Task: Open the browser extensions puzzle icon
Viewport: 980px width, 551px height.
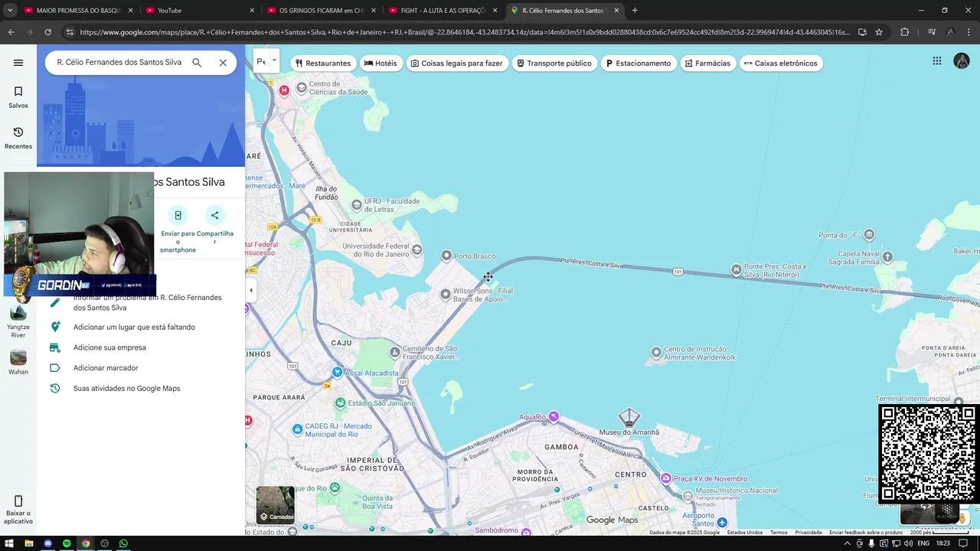Action: (x=904, y=32)
